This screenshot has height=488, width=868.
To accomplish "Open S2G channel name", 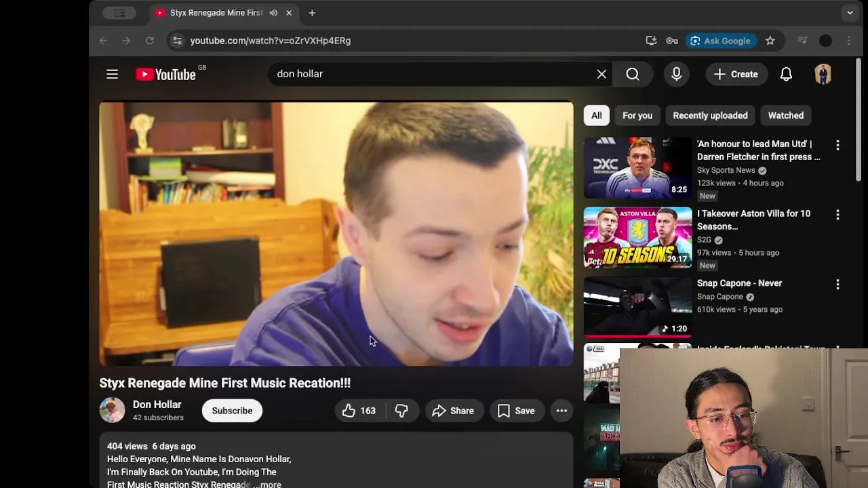I will coord(704,240).
